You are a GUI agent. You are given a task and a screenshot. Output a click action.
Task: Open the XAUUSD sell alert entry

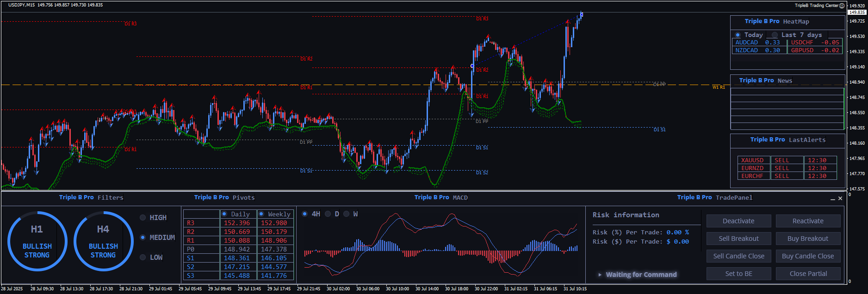click(752, 160)
